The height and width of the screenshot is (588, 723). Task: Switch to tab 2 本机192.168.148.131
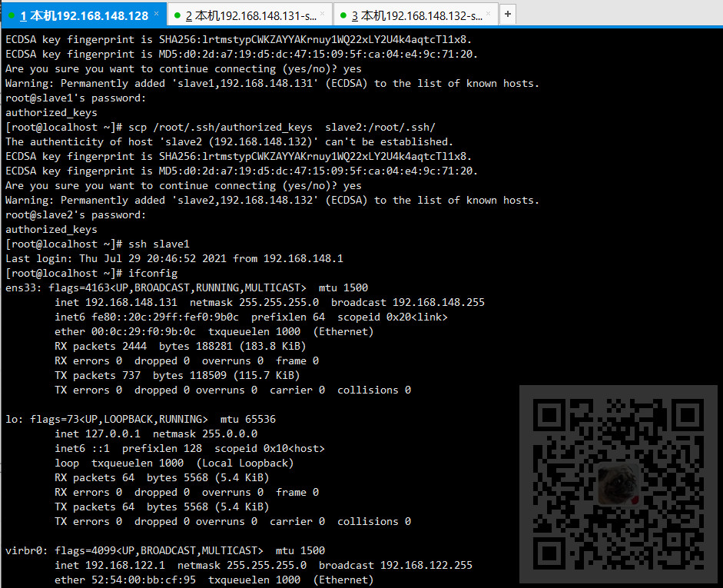pos(250,15)
